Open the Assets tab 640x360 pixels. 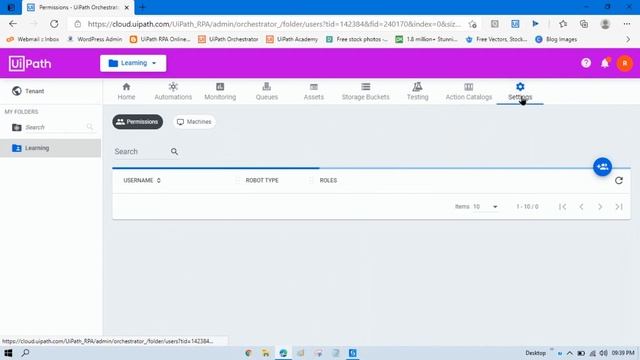click(313, 91)
